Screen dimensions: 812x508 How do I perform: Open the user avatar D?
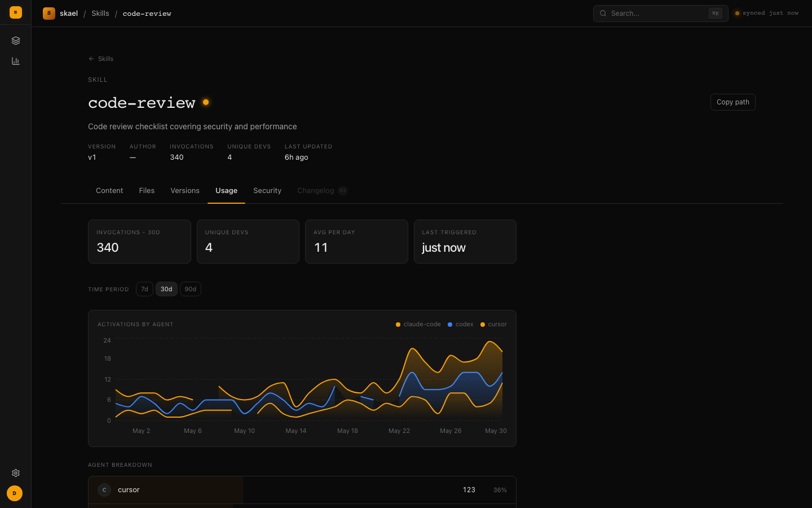(x=15, y=493)
